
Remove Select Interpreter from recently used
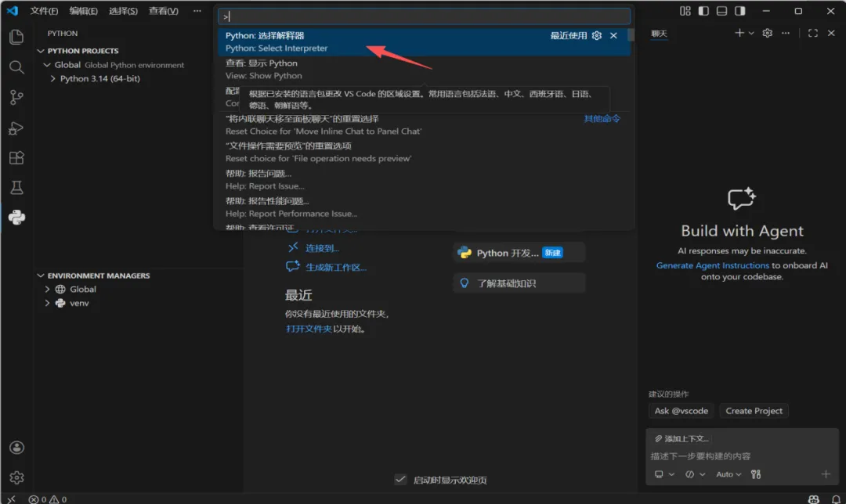pos(613,35)
